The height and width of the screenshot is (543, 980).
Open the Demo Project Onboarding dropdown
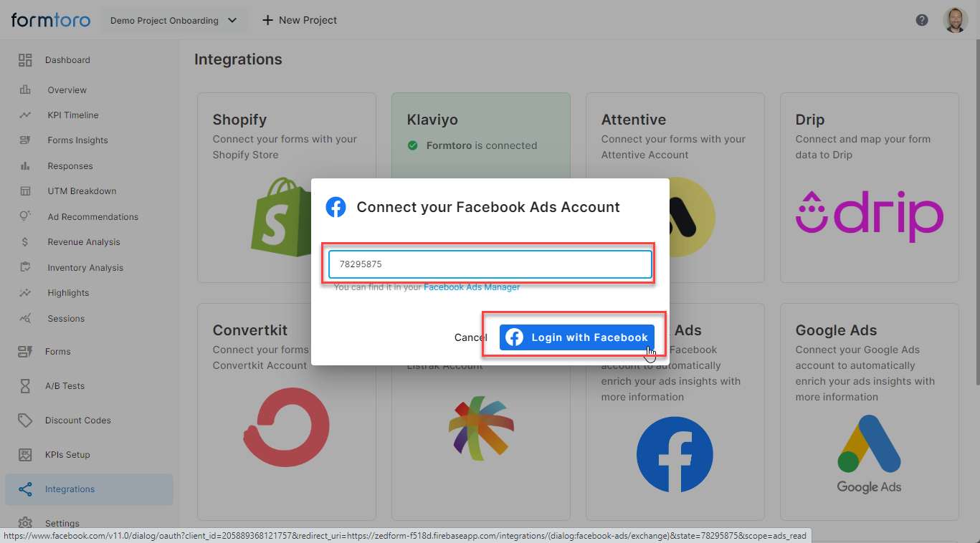point(173,20)
